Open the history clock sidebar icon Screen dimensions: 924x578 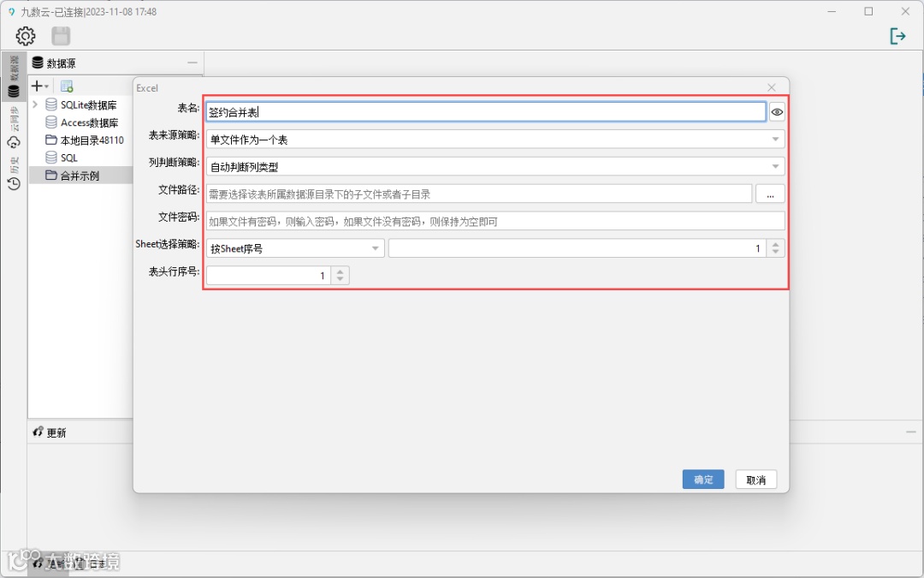click(x=14, y=183)
